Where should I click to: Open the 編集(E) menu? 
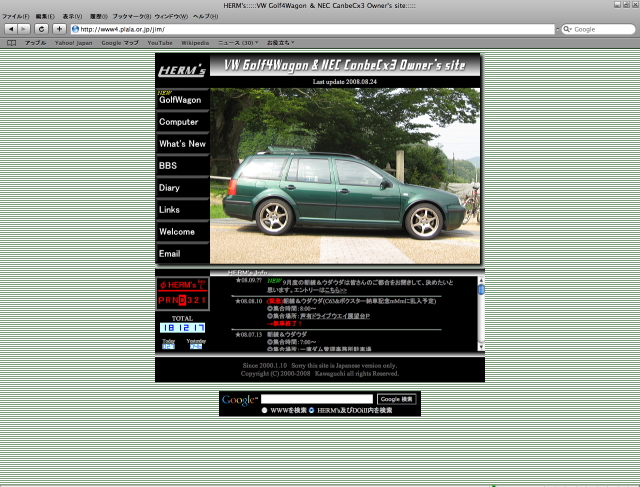pos(45,16)
